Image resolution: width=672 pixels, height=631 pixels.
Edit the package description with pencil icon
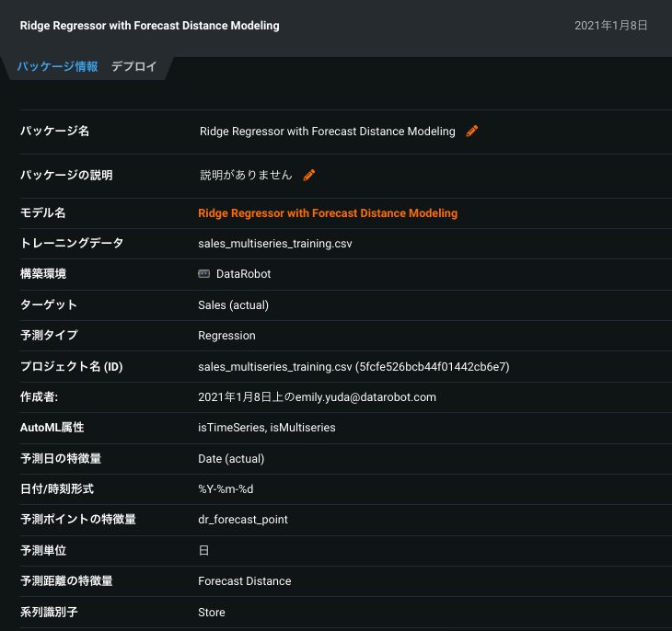[309, 175]
